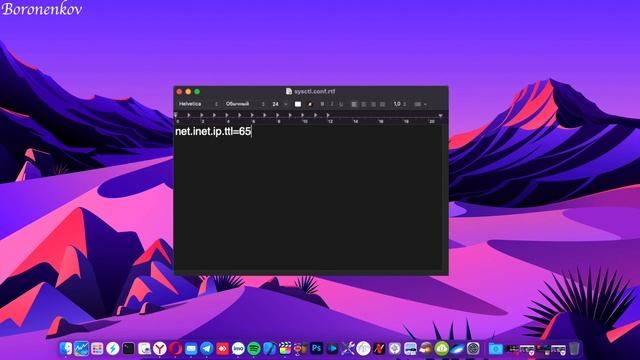The image size is (640, 360).
Task: Open the Обычный typeface style dropdown
Action: click(245, 104)
